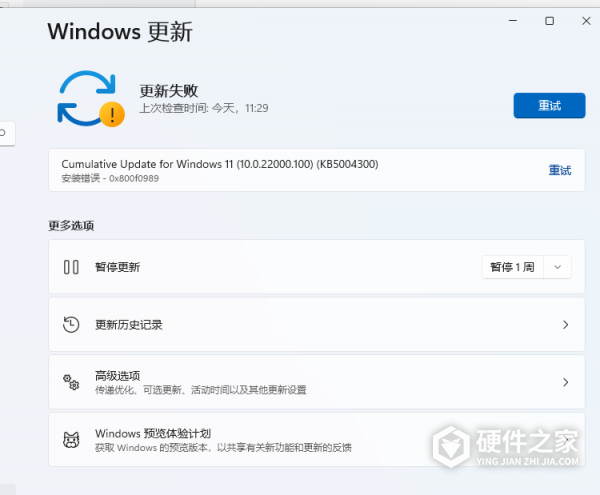Minimize the Windows 更新 settings window
The height and width of the screenshot is (495, 600).
click(x=513, y=21)
